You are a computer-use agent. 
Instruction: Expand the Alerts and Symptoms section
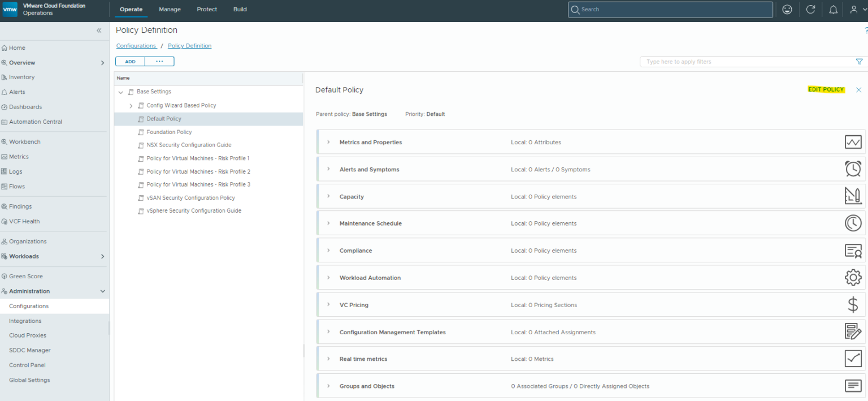point(328,169)
